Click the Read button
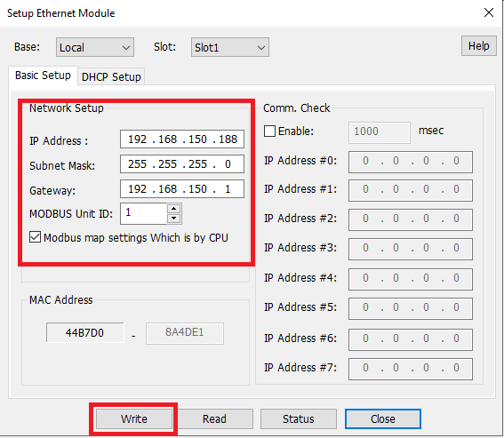The height and width of the screenshot is (438, 504). point(214,418)
